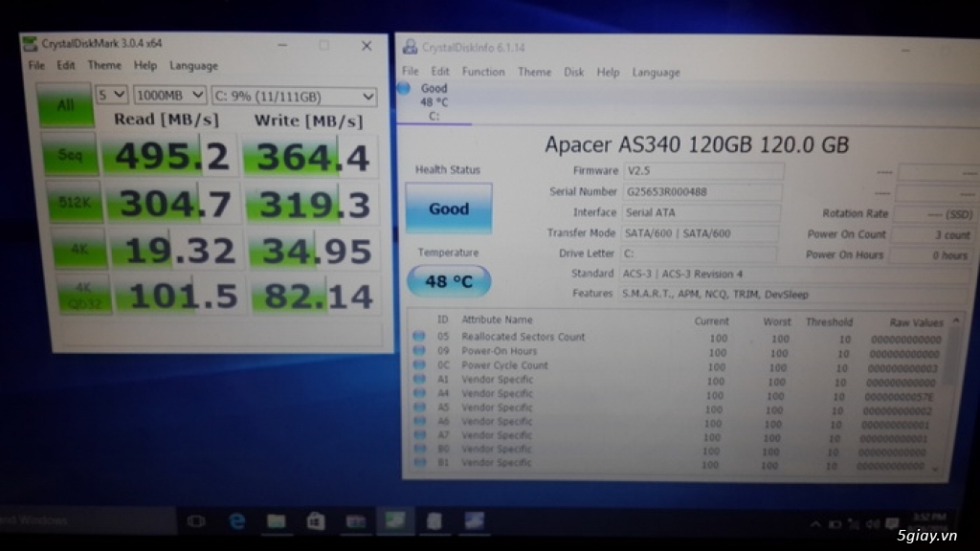980x551 pixels.
Task: Click status icon of Power-On Hours row
Action: click(419, 350)
